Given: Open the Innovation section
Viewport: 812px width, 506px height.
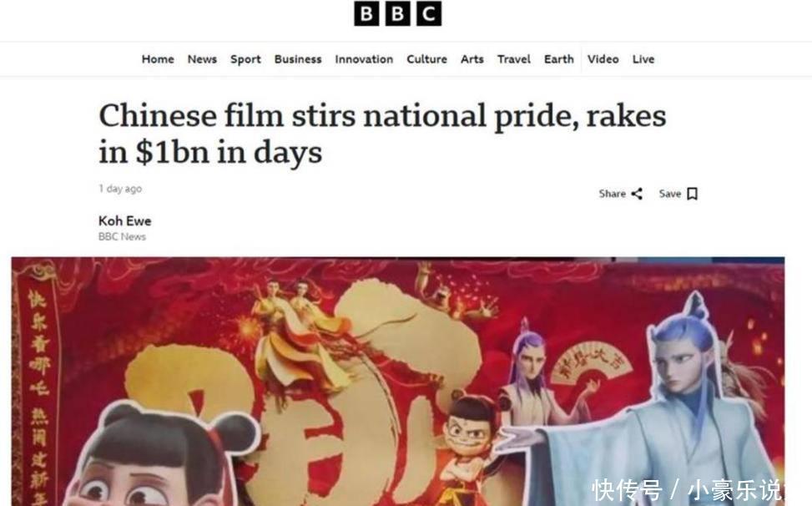Looking at the screenshot, I should coord(364,59).
